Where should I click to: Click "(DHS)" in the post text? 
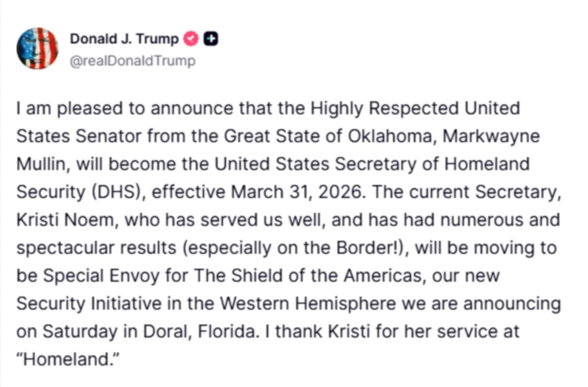click(x=118, y=192)
